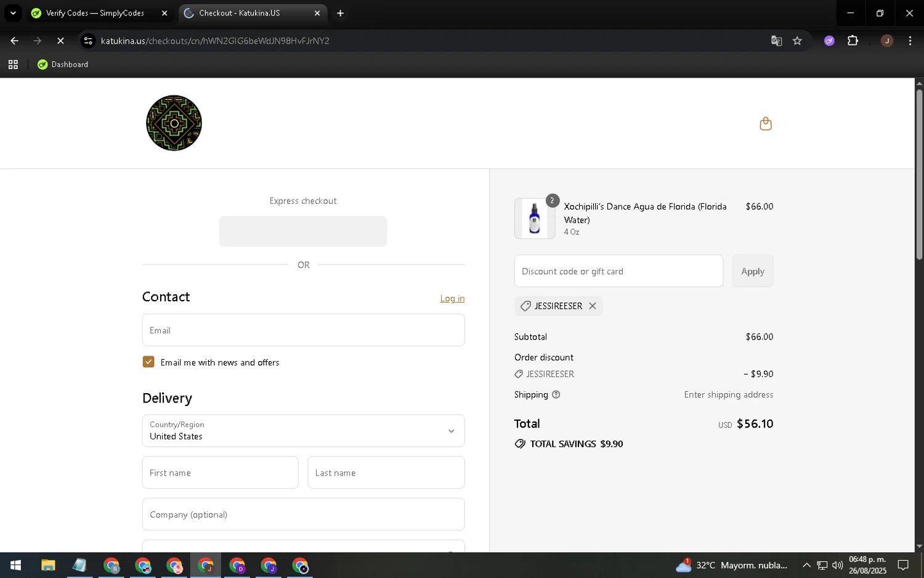Close the Checkout - Katukina.US tab

click(317, 13)
